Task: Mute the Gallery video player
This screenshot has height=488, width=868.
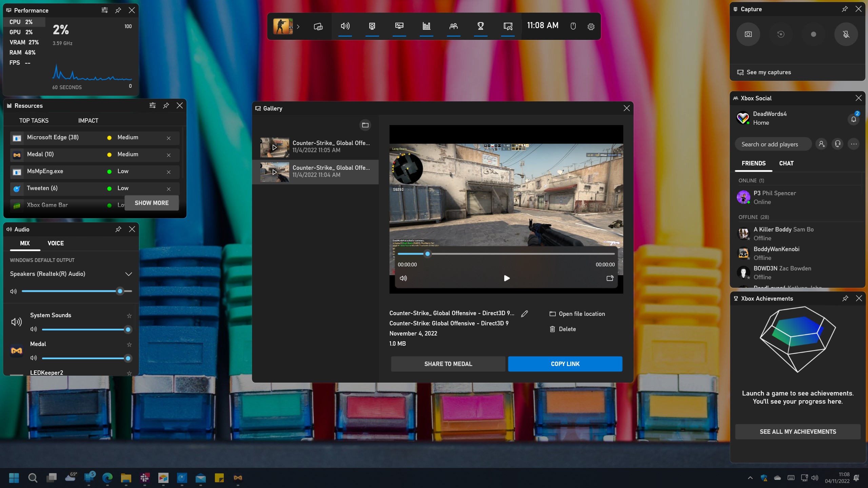Action: tap(403, 278)
